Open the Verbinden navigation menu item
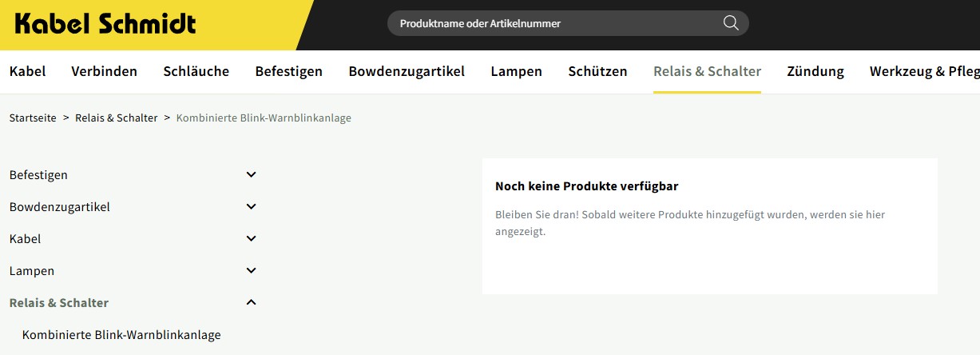This screenshot has height=355, width=980. 104,71
